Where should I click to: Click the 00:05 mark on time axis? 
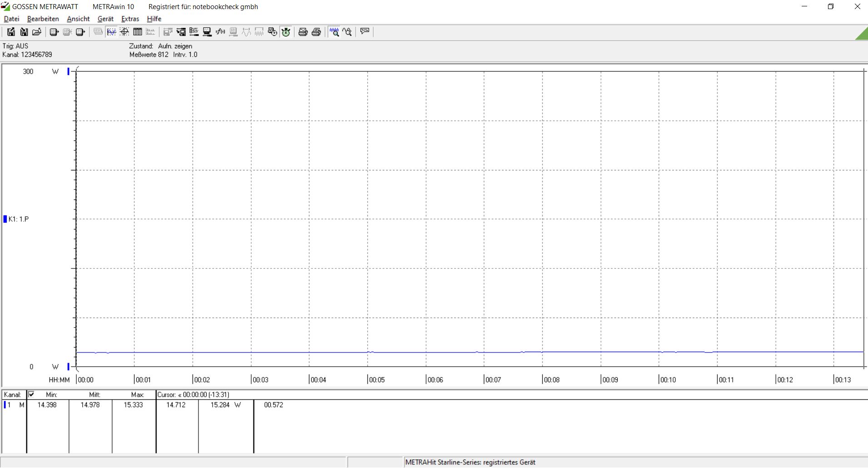pyautogui.click(x=377, y=379)
